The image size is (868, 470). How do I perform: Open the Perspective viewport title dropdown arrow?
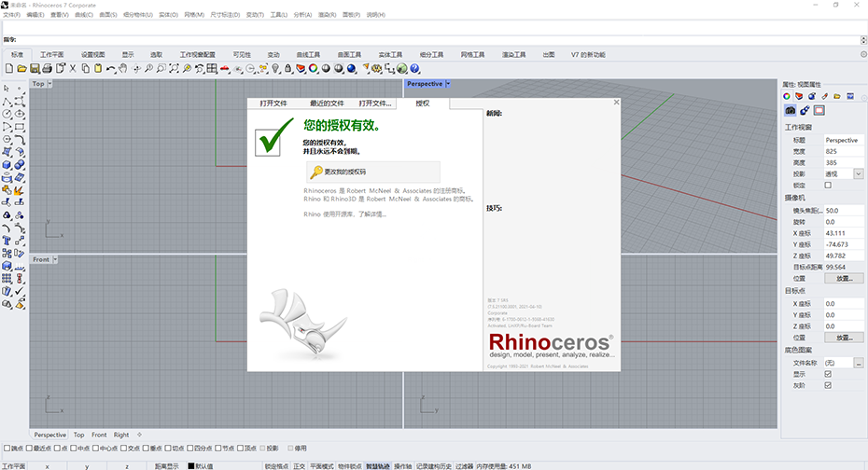448,84
